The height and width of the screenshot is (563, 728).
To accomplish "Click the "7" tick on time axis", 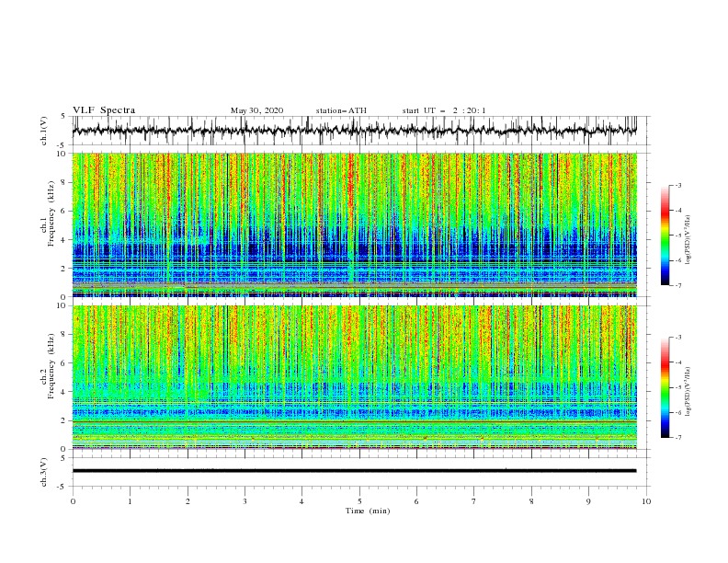I will pyautogui.click(x=474, y=501).
